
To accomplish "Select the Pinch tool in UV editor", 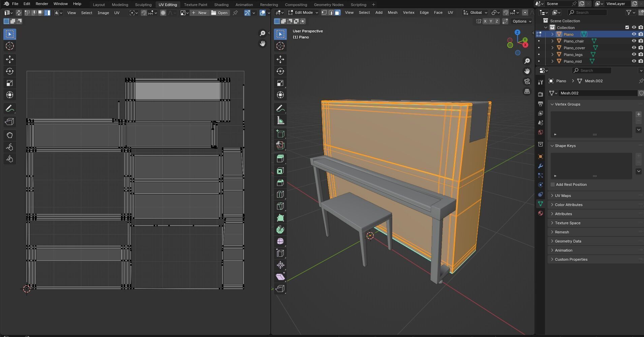I will coord(9,159).
